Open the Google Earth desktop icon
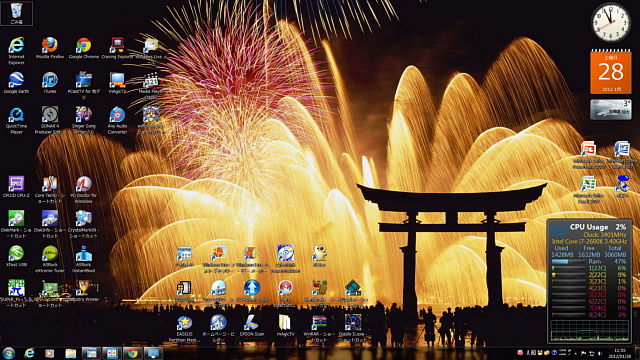 (x=16, y=83)
